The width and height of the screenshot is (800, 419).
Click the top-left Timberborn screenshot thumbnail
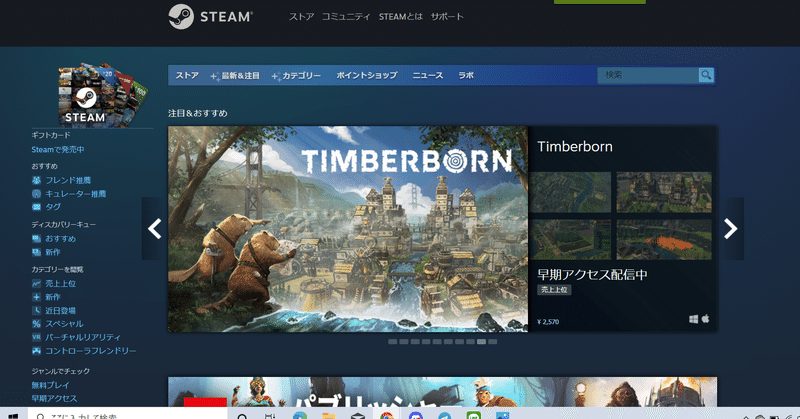[570, 192]
